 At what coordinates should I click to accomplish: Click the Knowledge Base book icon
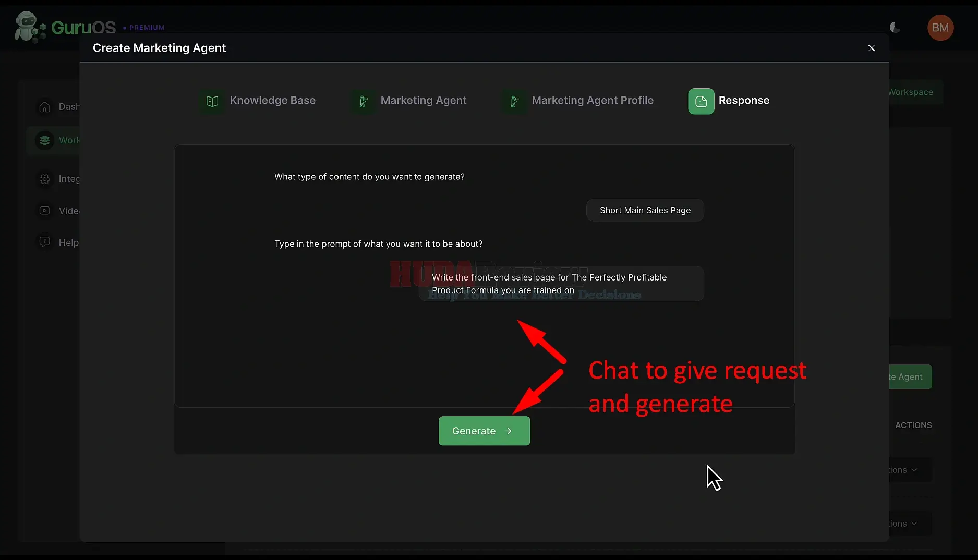pyautogui.click(x=212, y=101)
